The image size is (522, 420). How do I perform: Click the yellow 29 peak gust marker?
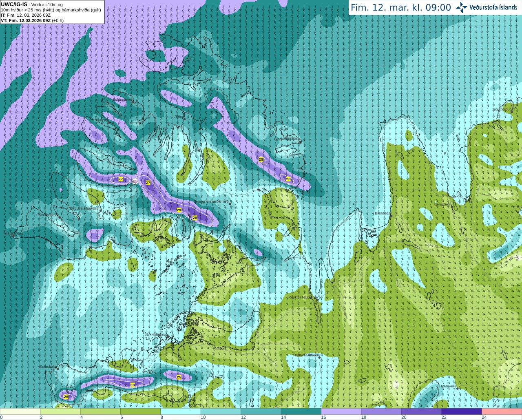[179, 210]
